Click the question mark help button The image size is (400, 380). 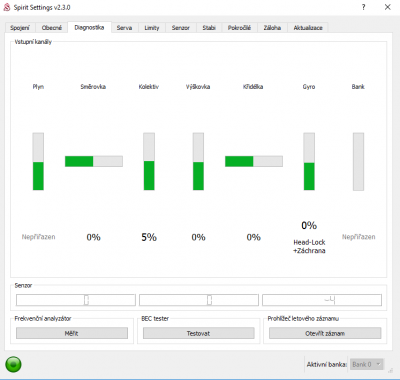pyautogui.click(x=363, y=7)
